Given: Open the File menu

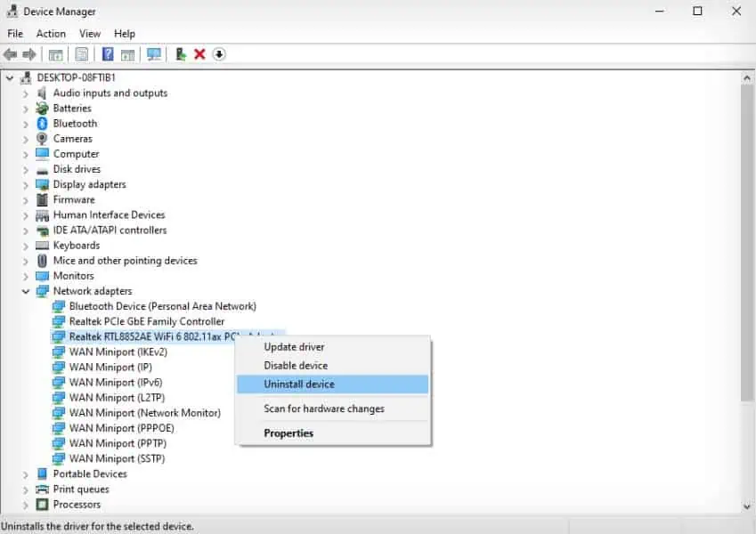Looking at the screenshot, I should tap(15, 34).
